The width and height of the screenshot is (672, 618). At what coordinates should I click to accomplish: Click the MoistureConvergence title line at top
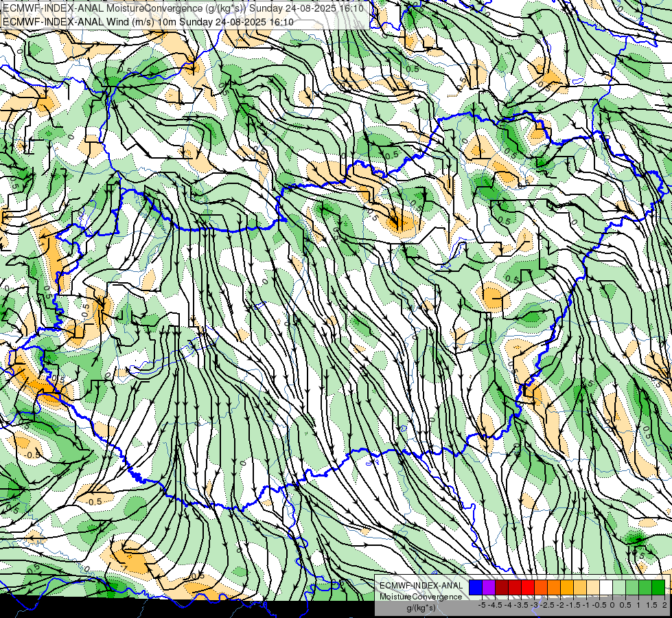pos(183,8)
